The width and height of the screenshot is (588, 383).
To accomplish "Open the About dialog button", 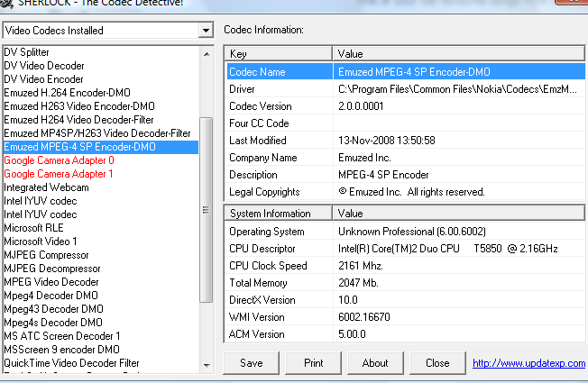I will (375, 363).
